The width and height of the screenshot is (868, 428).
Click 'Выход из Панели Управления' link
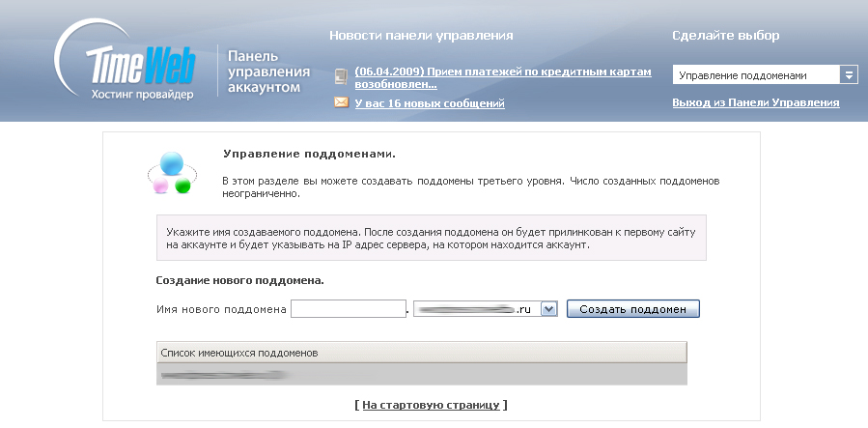click(x=756, y=103)
